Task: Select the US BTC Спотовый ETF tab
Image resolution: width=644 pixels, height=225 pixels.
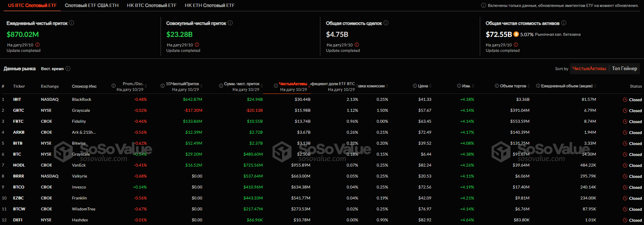Action: point(31,5)
